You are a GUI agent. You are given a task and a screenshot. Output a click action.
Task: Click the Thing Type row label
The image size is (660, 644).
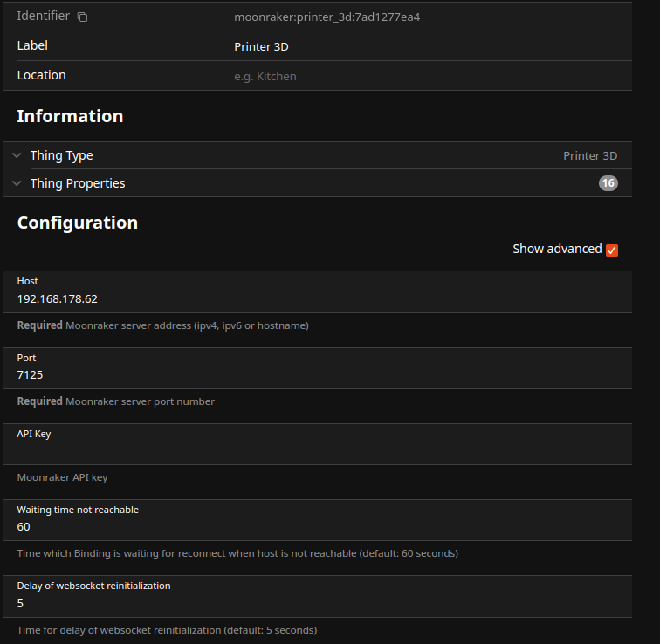(x=61, y=155)
